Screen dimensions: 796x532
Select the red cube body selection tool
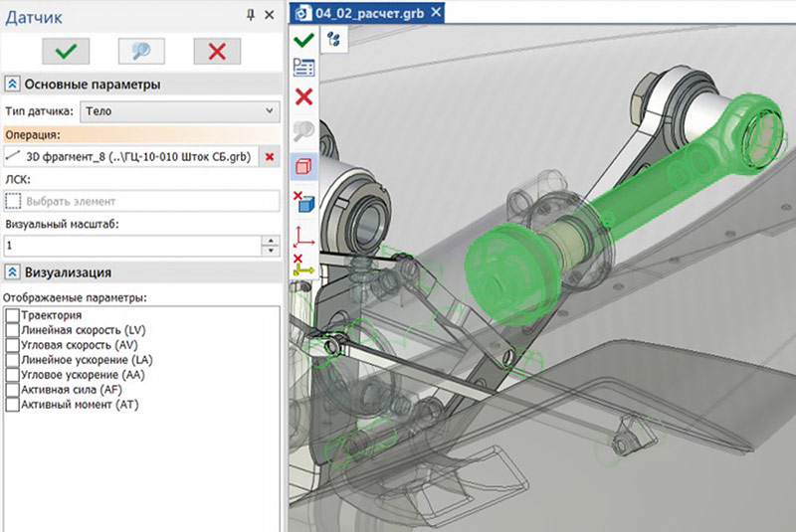pos(304,167)
